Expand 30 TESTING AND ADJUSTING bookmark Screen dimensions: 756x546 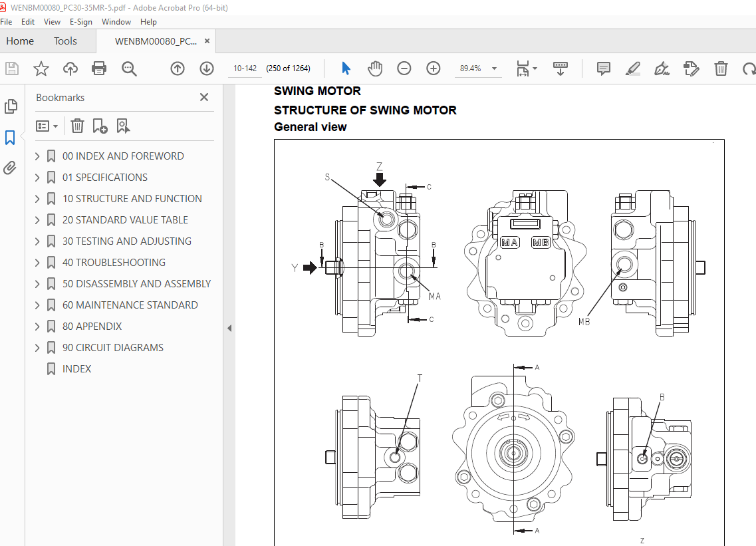coord(37,241)
